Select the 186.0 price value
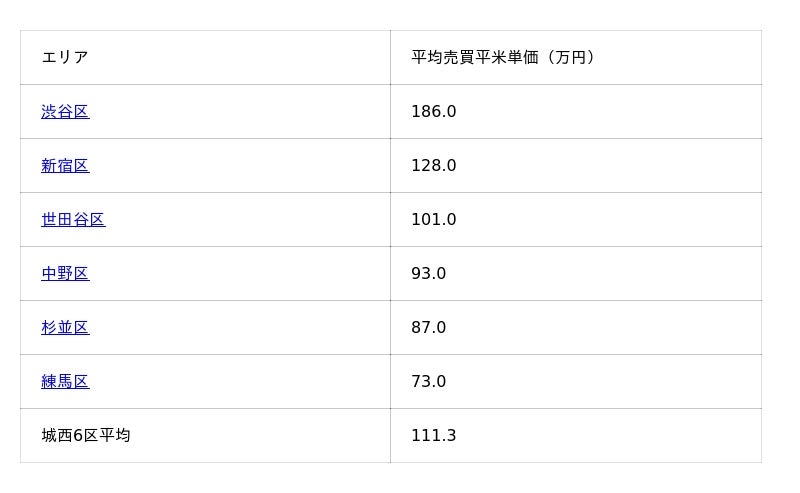Image resolution: width=800 pixels, height=493 pixels. [433, 112]
